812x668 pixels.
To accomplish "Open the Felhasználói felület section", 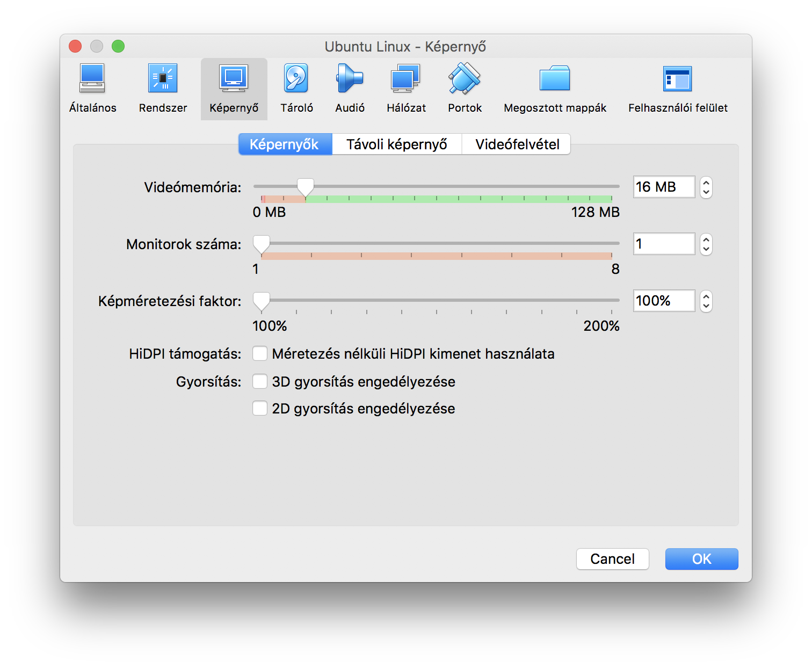I will click(x=678, y=89).
